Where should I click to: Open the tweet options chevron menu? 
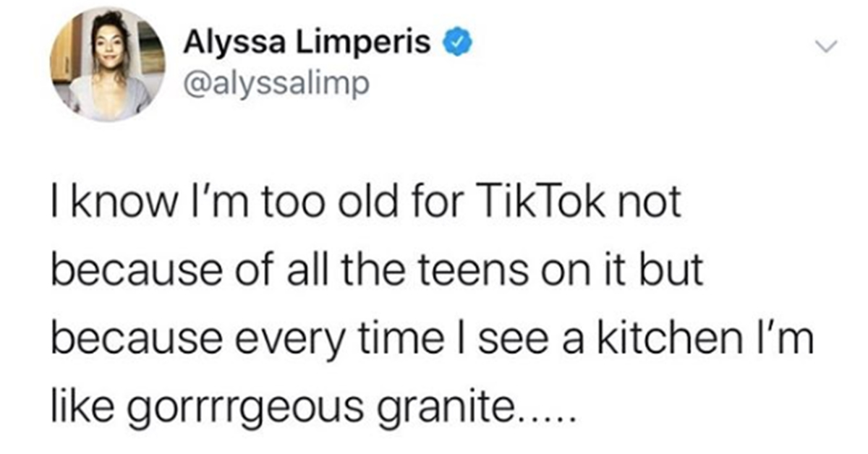[x=825, y=47]
